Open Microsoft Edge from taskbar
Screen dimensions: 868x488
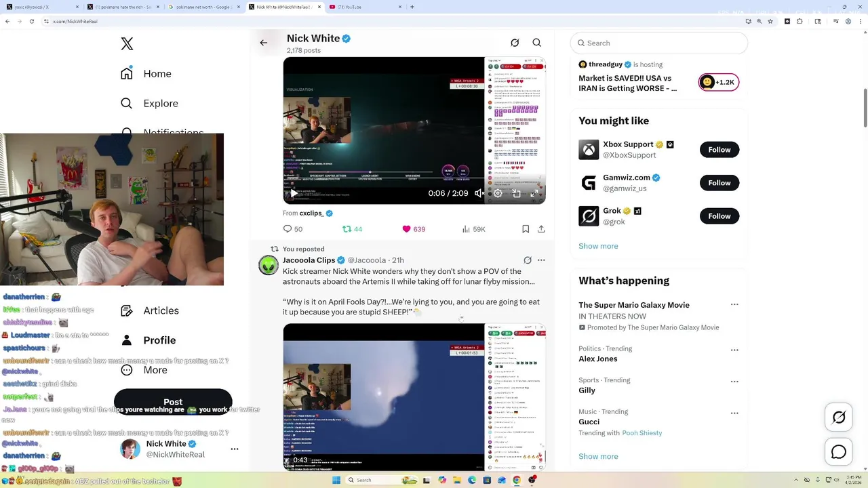point(473,480)
